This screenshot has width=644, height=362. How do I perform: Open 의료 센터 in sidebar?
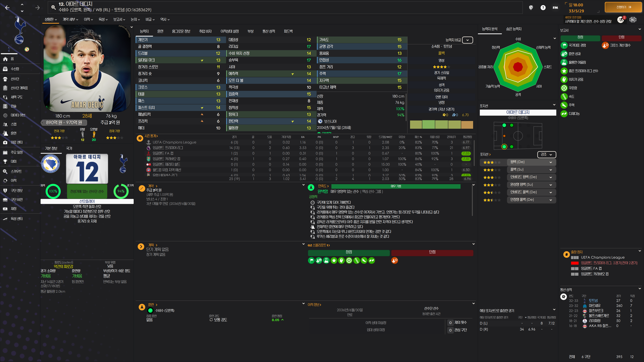(16, 142)
